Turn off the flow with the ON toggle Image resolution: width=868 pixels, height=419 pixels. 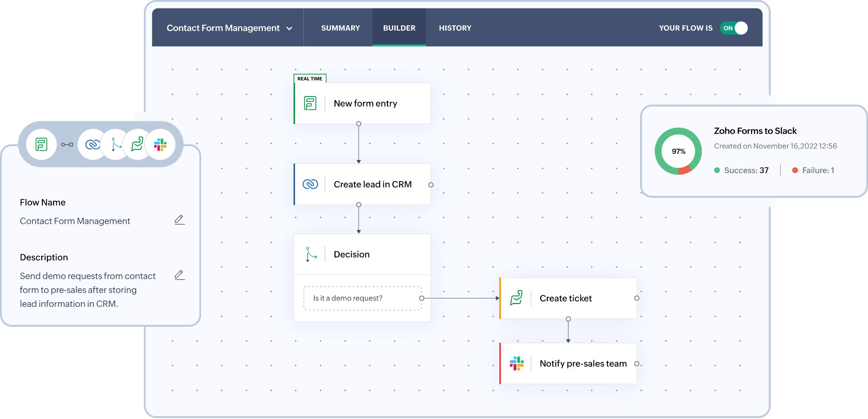(x=734, y=28)
